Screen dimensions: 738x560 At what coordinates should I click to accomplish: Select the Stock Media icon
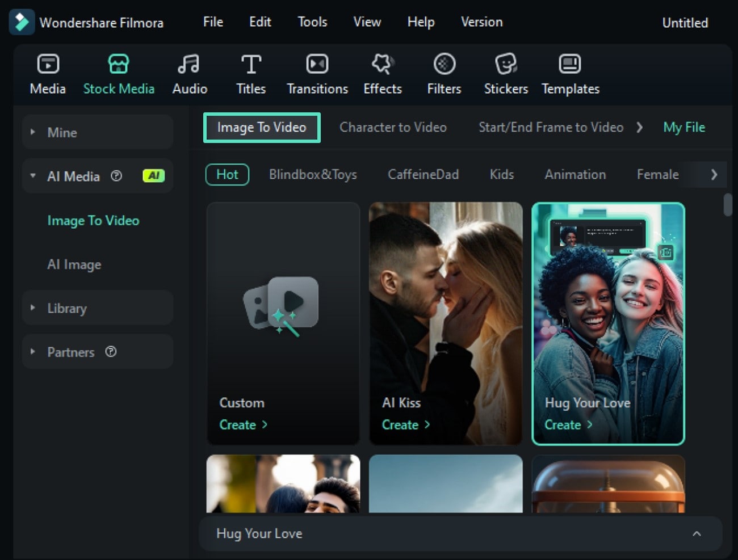point(119,64)
